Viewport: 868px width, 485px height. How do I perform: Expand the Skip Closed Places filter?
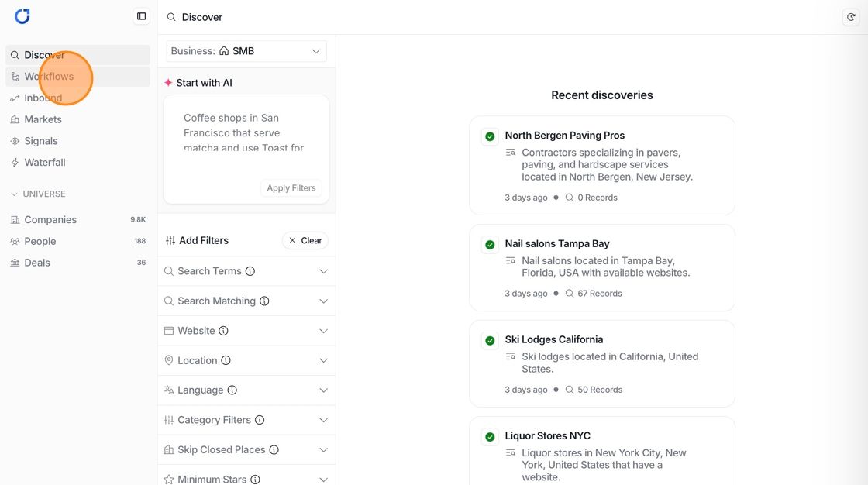pyautogui.click(x=246, y=449)
